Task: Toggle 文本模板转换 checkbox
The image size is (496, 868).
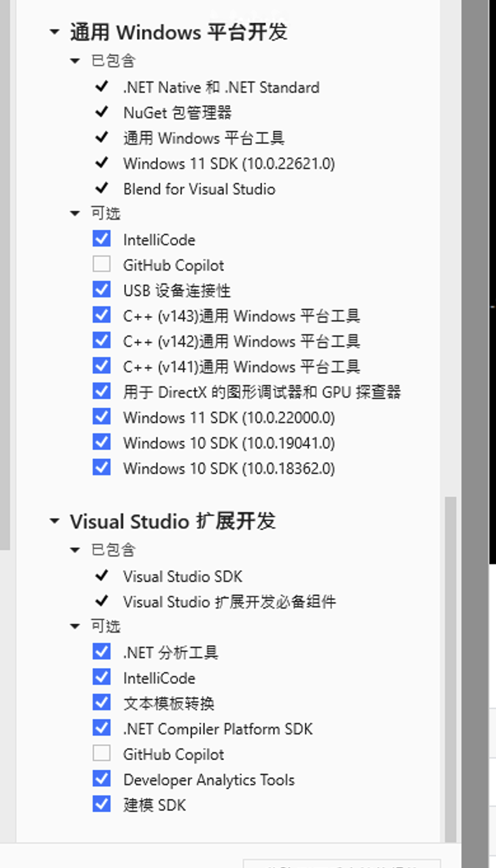Action: click(x=101, y=703)
